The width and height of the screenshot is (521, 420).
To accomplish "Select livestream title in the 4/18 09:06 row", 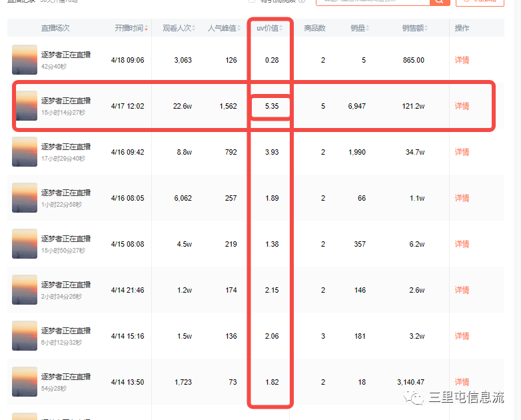I will click(66, 55).
